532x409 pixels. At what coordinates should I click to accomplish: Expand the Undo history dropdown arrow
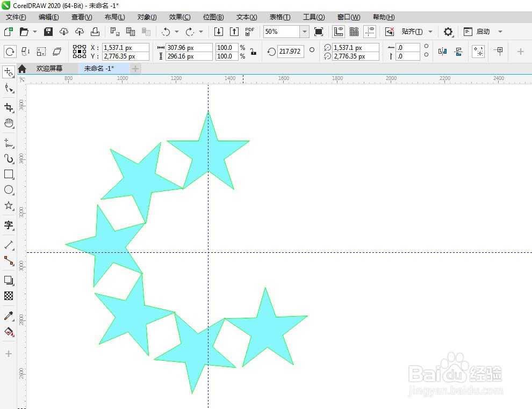pyautogui.click(x=177, y=32)
